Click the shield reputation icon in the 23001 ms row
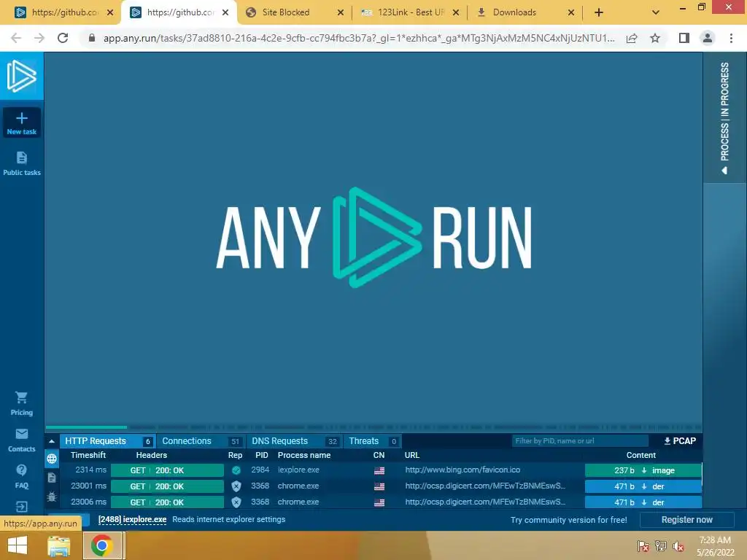Viewport: 747px width, 560px height. 236,486
